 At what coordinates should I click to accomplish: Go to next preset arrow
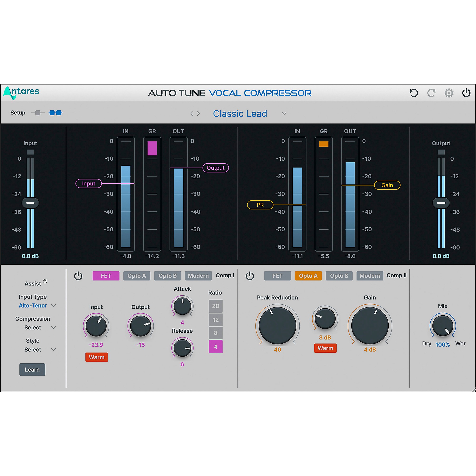[x=198, y=114]
